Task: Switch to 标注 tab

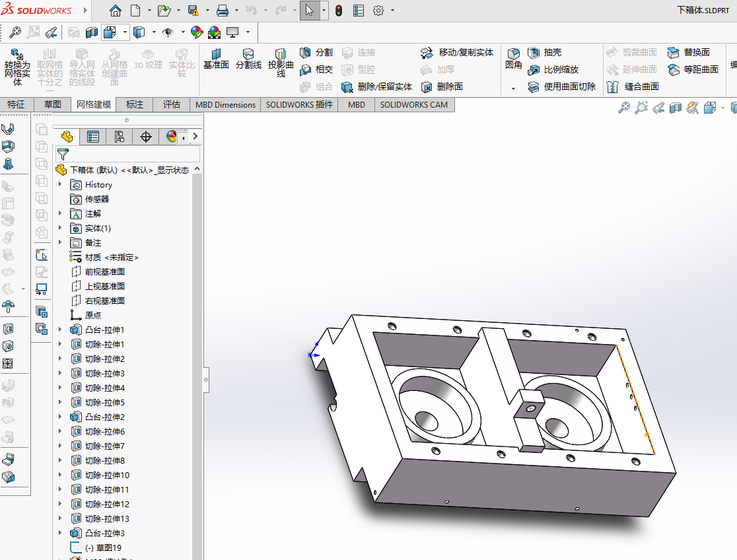Action: 135,104
